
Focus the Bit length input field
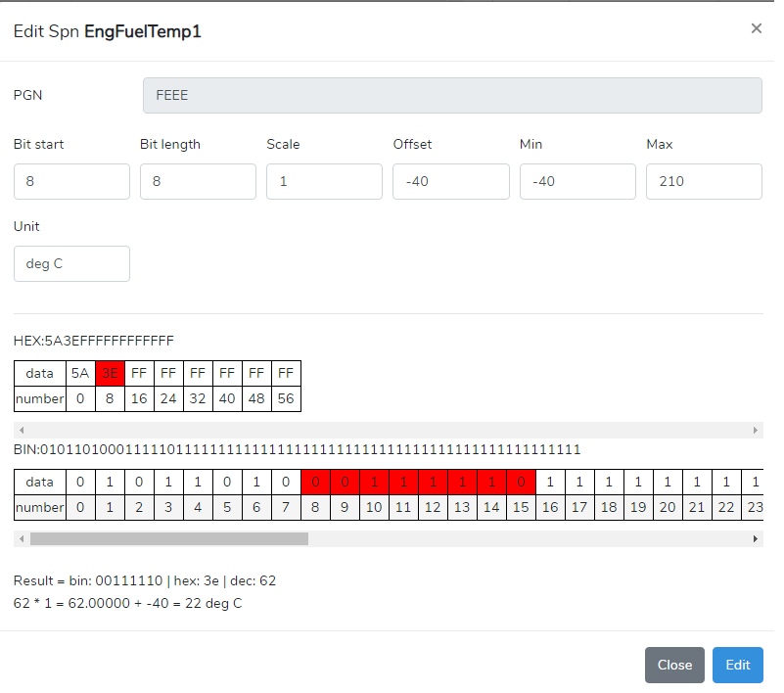click(x=198, y=182)
